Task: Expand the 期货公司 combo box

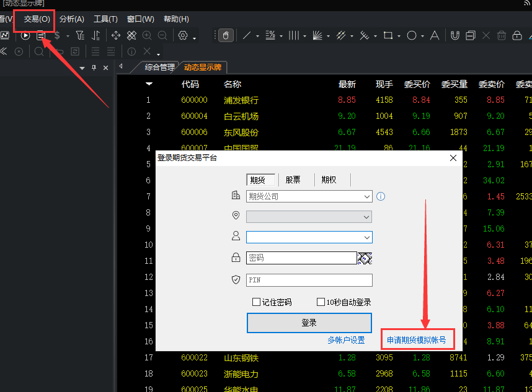Action: click(367, 196)
